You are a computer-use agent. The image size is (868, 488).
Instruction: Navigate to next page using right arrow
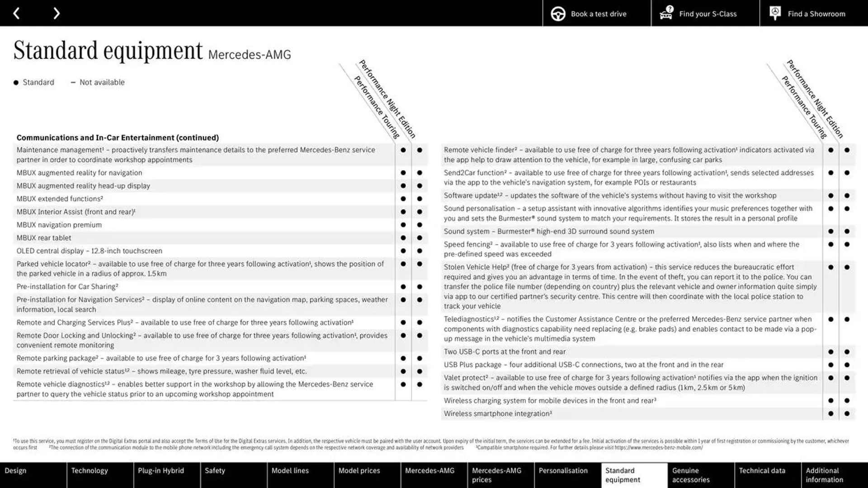pos(56,13)
